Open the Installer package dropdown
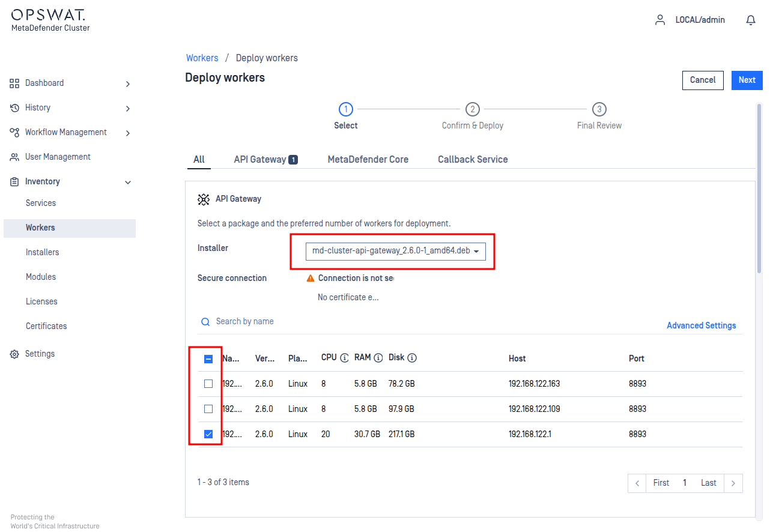770x532 pixels. click(395, 251)
